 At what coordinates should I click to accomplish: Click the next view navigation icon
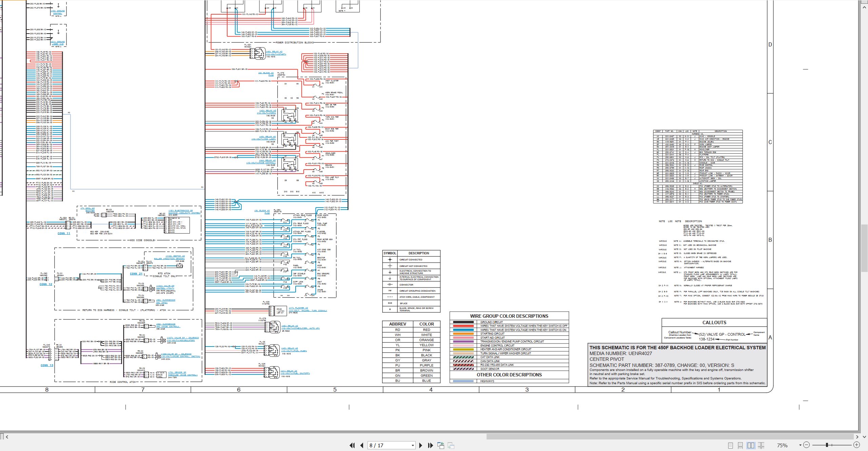click(x=451, y=445)
